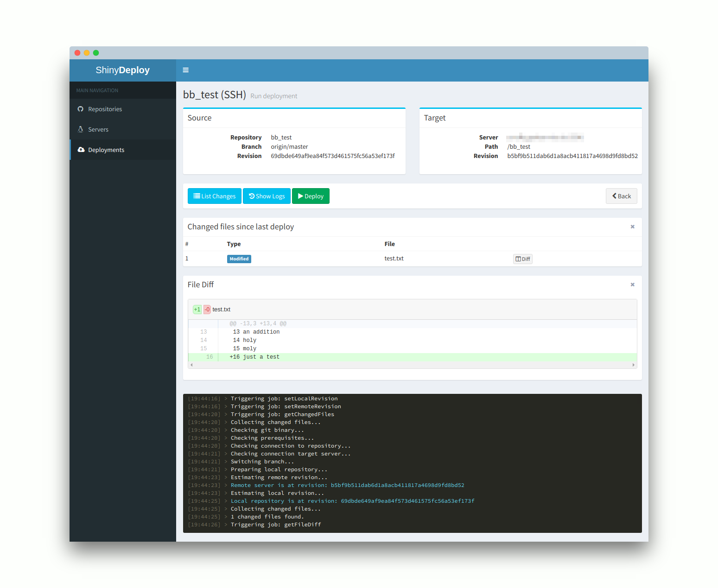Click the Modified label in row 1
Screen dimensions: 718x588
239,259
